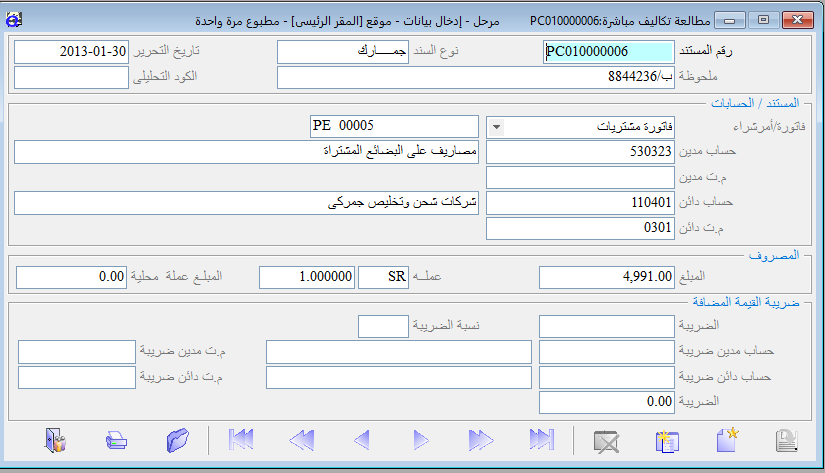Viewport: 825px width, 473px height.
Task: Print the document using the printer icon
Action: pyautogui.click(x=116, y=440)
